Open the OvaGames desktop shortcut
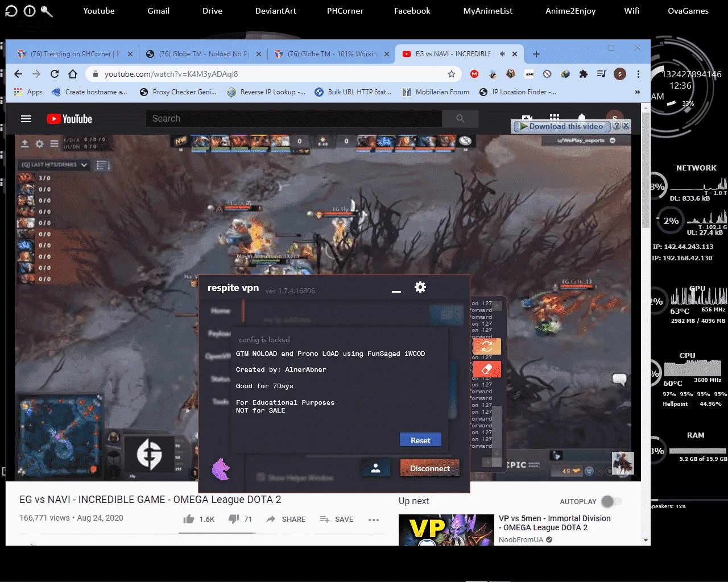 click(x=688, y=11)
